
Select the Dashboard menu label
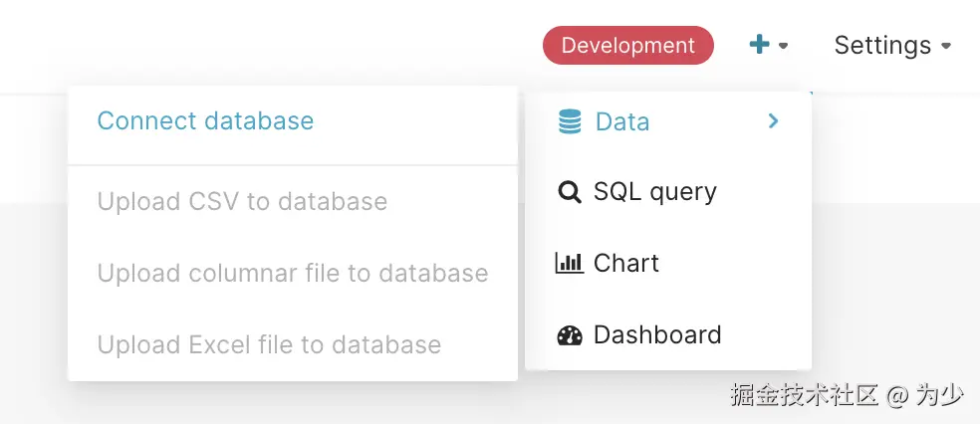point(657,334)
